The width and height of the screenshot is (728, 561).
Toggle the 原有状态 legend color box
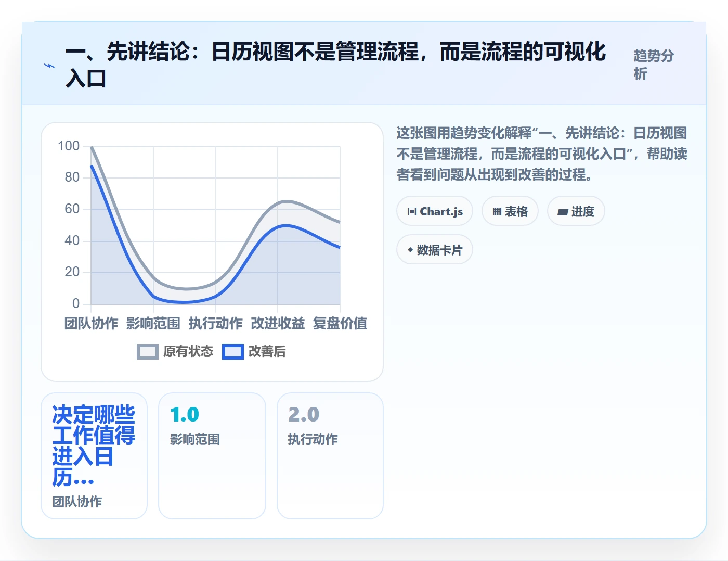click(x=148, y=352)
